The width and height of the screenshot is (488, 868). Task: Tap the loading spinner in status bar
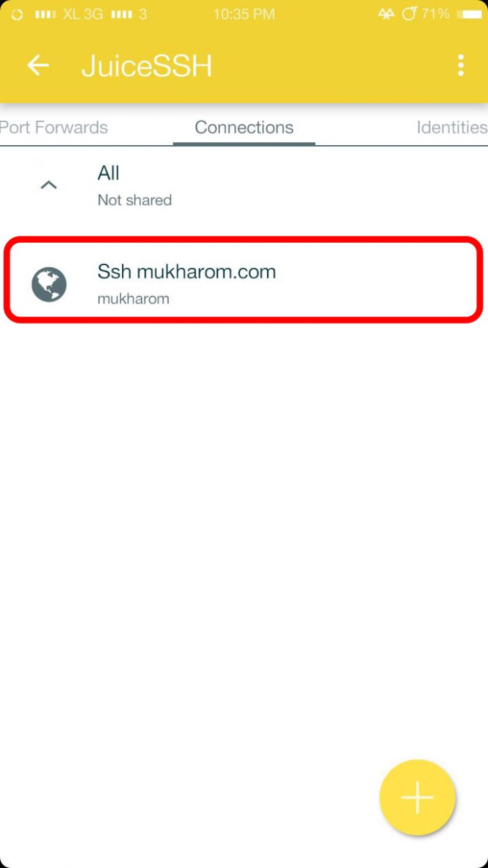point(17,14)
